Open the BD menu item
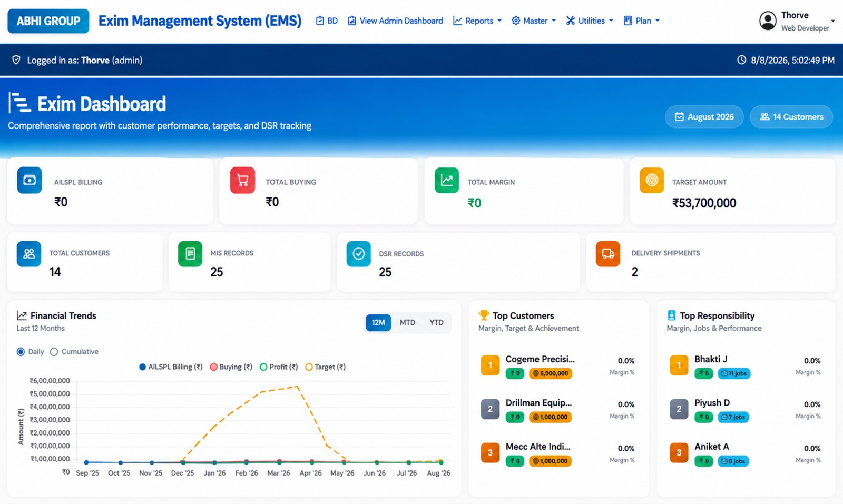 point(327,21)
